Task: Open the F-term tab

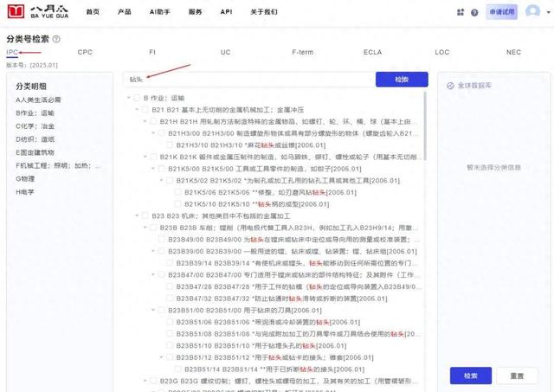Action: pyautogui.click(x=303, y=53)
